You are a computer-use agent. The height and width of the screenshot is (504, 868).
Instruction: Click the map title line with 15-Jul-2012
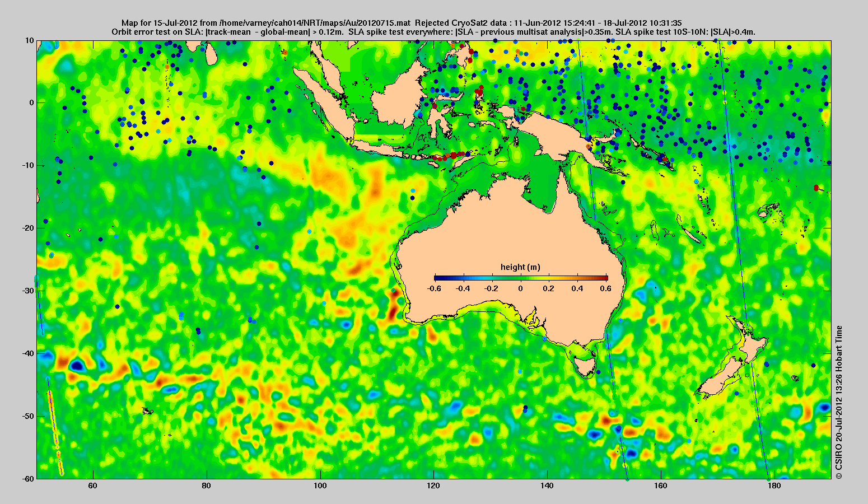click(x=402, y=23)
